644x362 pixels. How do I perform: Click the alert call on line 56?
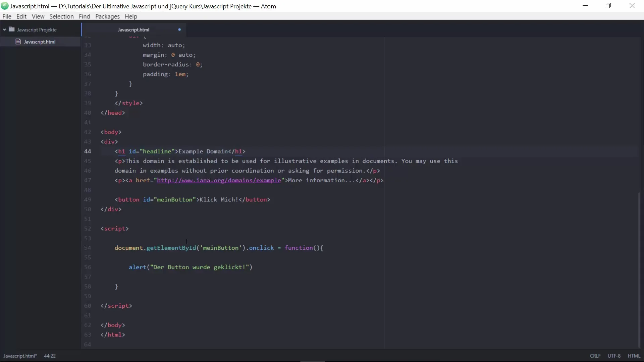(x=138, y=267)
